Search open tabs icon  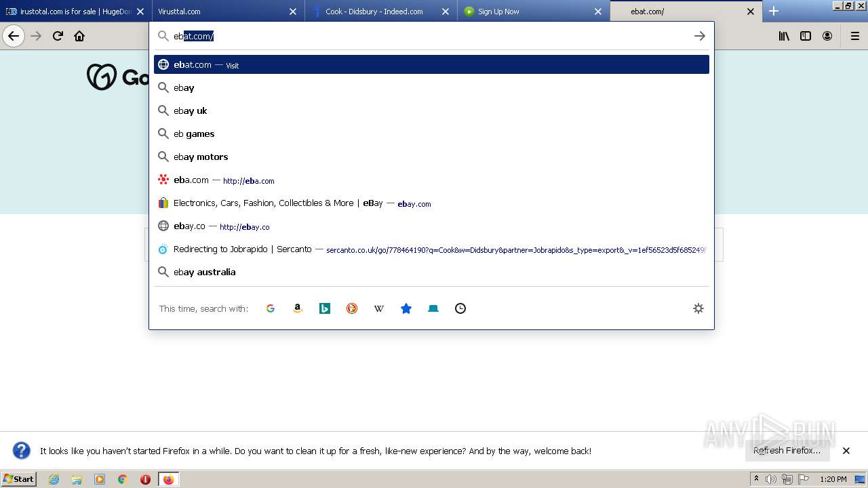(x=433, y=308)
